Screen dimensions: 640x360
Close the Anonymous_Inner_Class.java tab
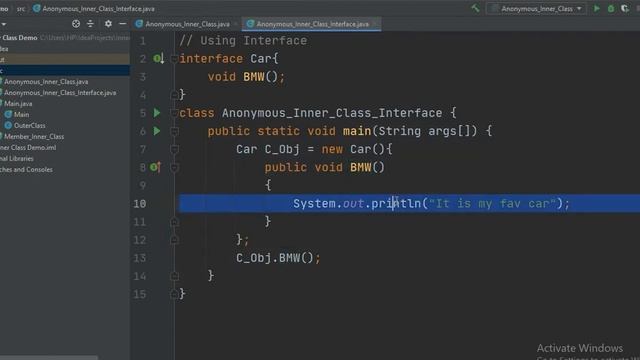click(x=236, y=24)
